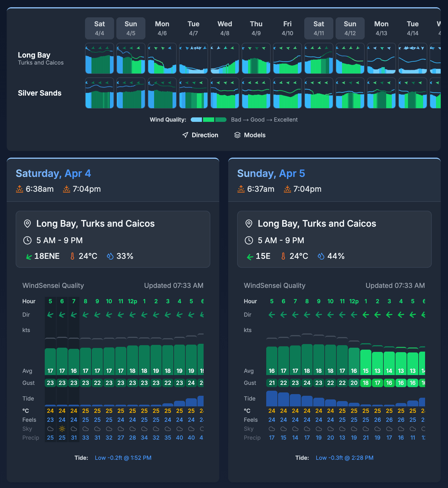Viewport: 448px width, 488px height.
Task: Switch to the Mon 4/6 forecast day
Action: (162, 28)
